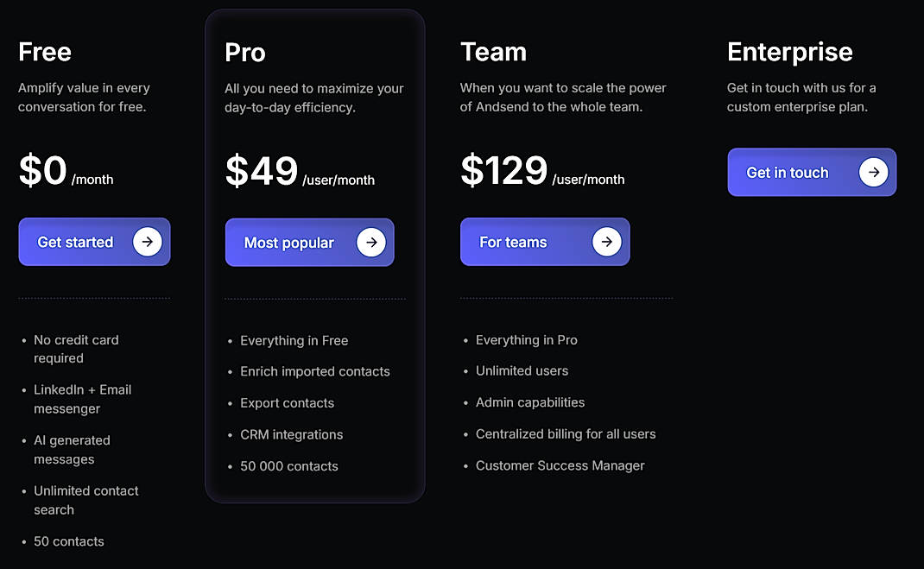The width and height of the screenshot is (924, 569).
Task: Select the Customer Success Manager feature
Action: click(560, 465)
